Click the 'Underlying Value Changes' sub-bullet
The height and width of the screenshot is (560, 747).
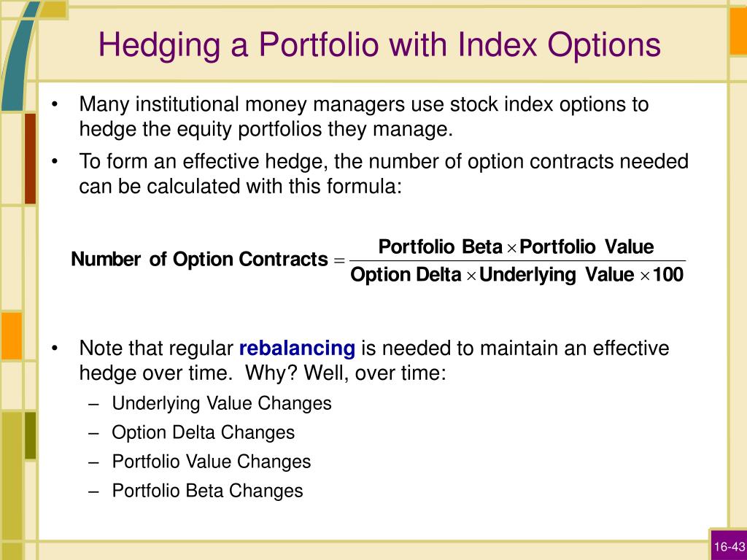tap(222, 403)
